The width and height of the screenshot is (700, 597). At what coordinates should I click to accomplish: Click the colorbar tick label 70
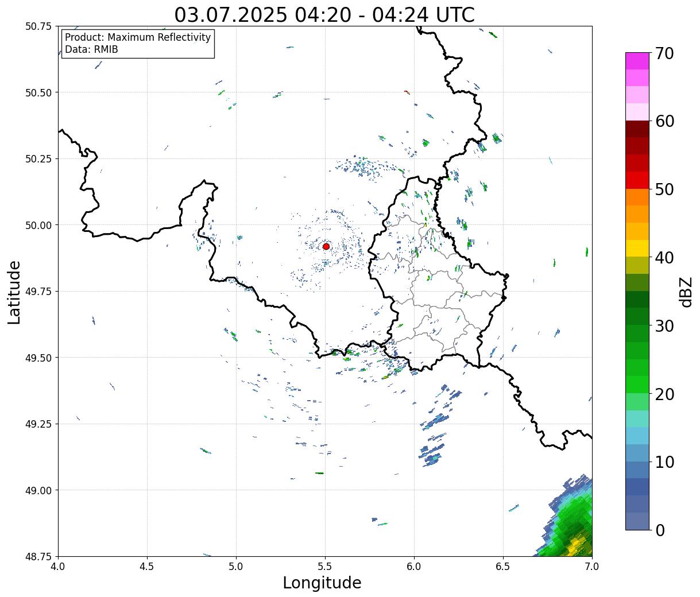(x=664, y=53)
